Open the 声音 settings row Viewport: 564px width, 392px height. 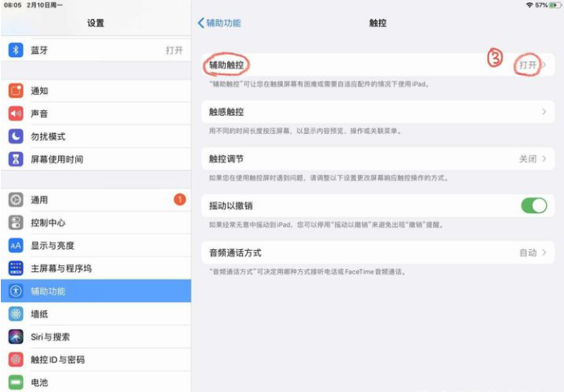click(96, 114)
